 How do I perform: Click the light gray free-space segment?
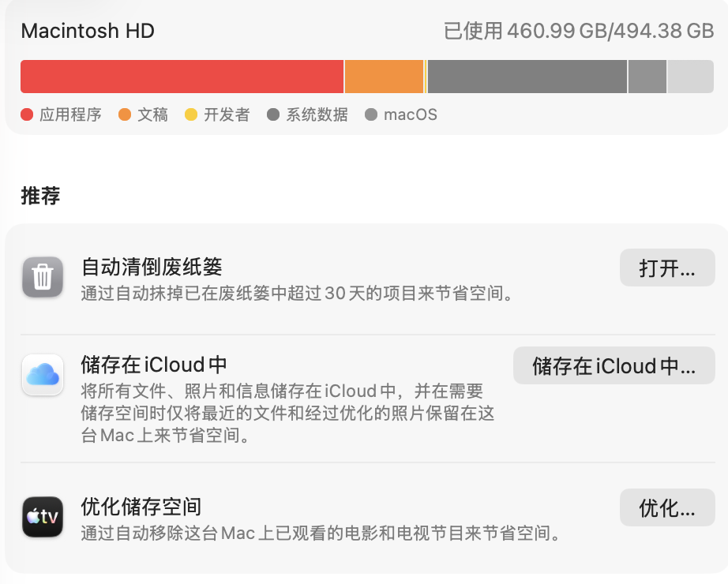tap(690, 77)
